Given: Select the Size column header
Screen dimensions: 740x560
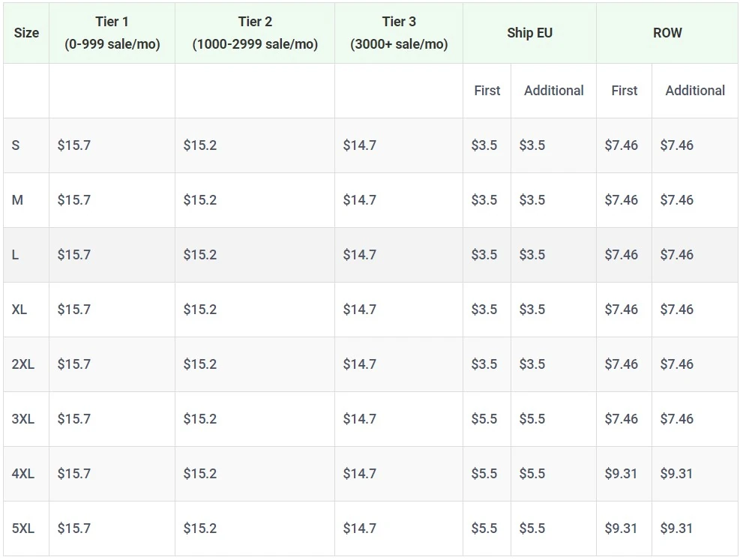Looking at the screenshot, I should [25, 33].
